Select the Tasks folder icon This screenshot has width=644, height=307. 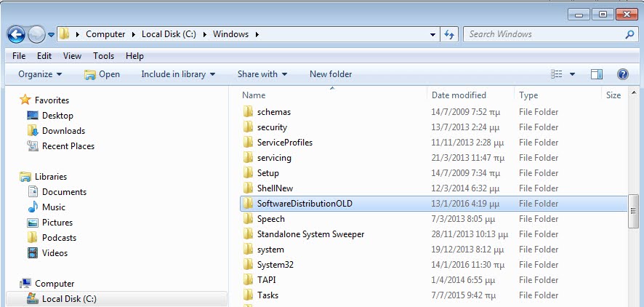coord(248,294)
